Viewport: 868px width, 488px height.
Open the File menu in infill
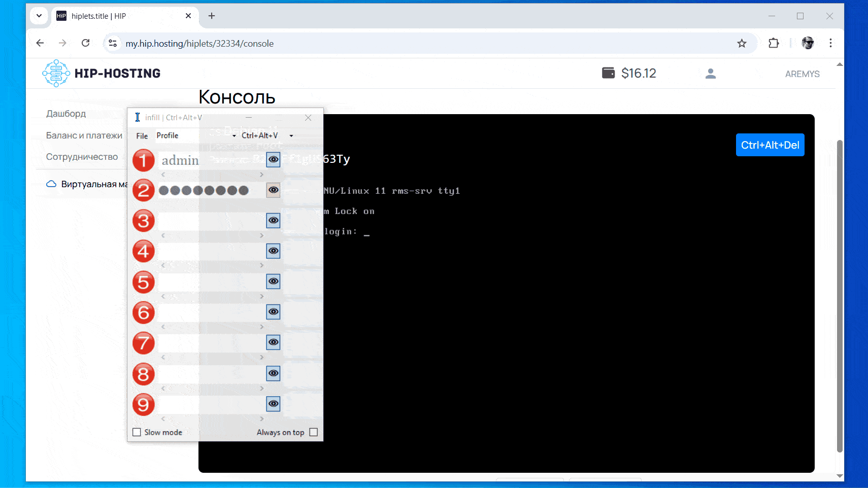142,136
